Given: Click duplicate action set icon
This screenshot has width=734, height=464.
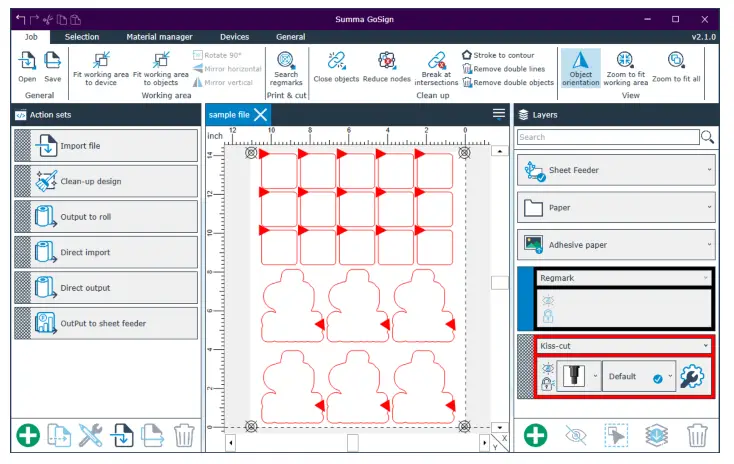Looking at the screenshot, I should click(59, 435).
